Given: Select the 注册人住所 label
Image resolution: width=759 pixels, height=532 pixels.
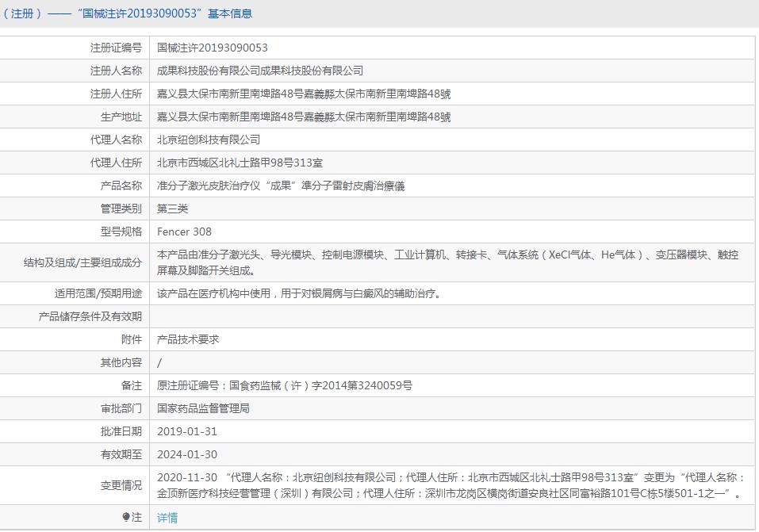Looking at the screenshot, I should point(116,94).
